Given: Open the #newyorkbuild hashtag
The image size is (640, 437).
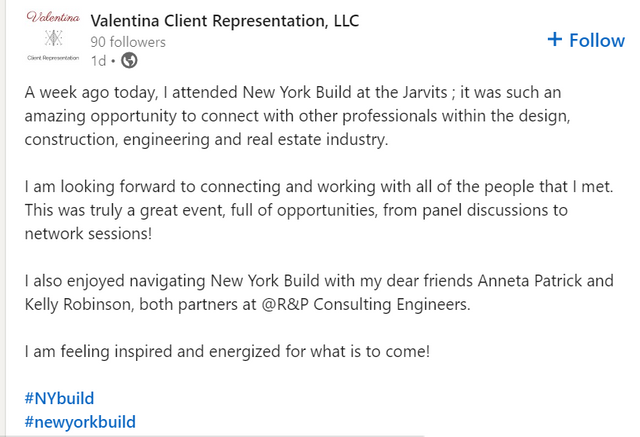Looking at the screenshot, I should point(80,422).
